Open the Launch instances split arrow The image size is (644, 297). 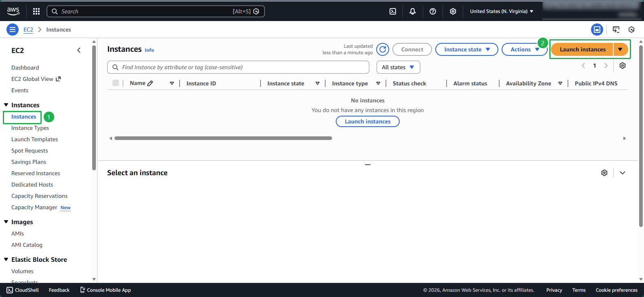(x=621, y=49)
